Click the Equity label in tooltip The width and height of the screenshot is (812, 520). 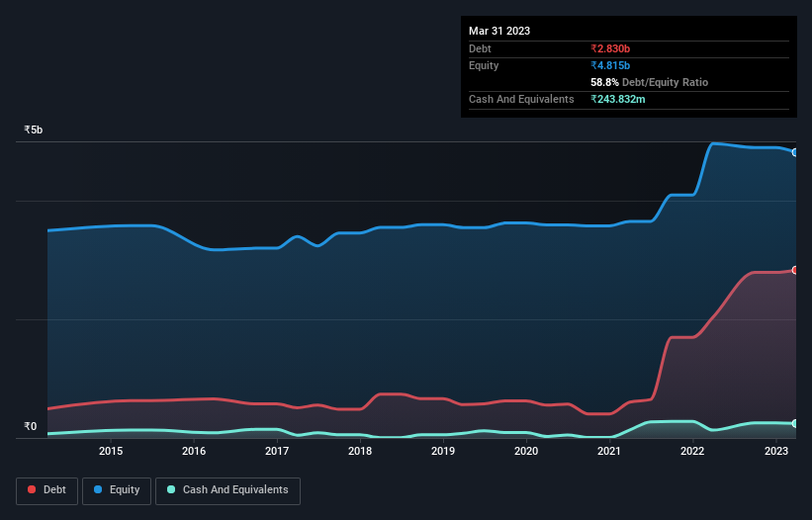point(484,65)
